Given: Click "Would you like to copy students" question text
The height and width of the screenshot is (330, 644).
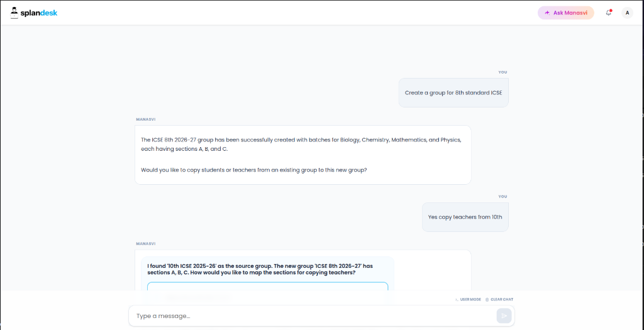Looking at the screenshot, I should click(254, 170).
